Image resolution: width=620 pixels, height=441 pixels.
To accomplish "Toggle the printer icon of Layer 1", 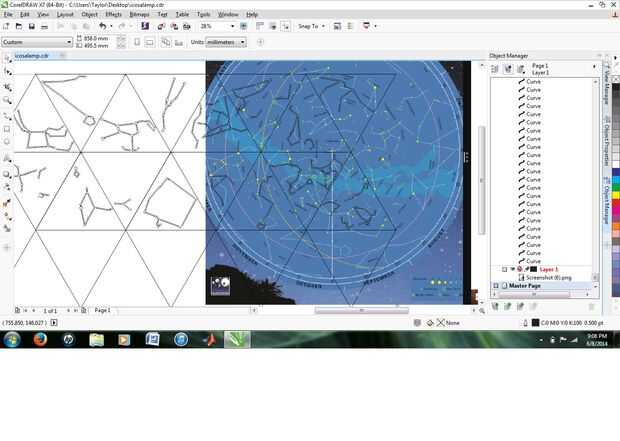I will tap(520, 269).
